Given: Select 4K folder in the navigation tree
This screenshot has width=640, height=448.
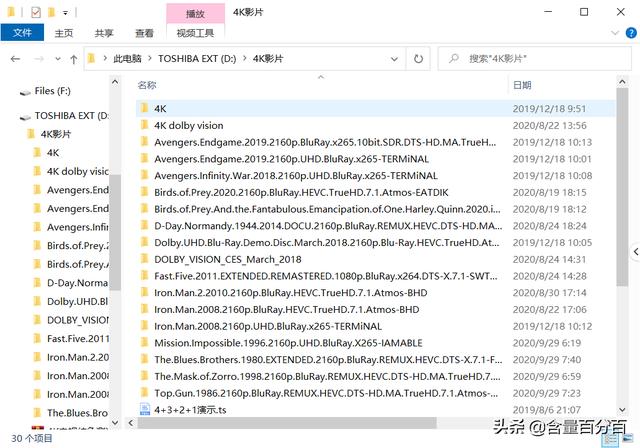Looking at the screenshot, I should 53,153.
